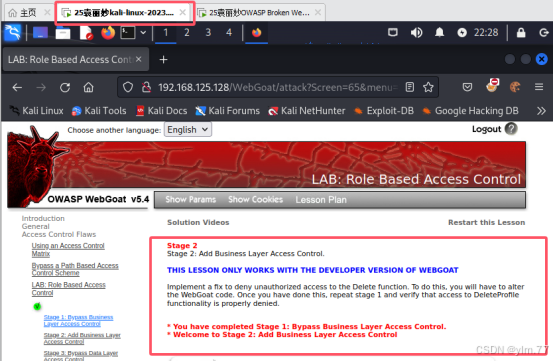553x361 pixels.
Task: Open the text editor panel icon
Action: (x=86, y=33)
